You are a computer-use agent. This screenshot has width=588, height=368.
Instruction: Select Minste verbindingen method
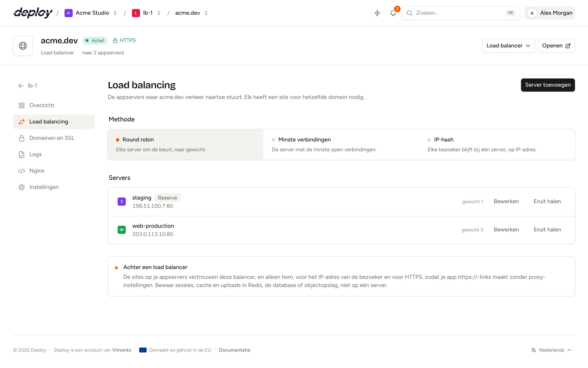[341, 145]
